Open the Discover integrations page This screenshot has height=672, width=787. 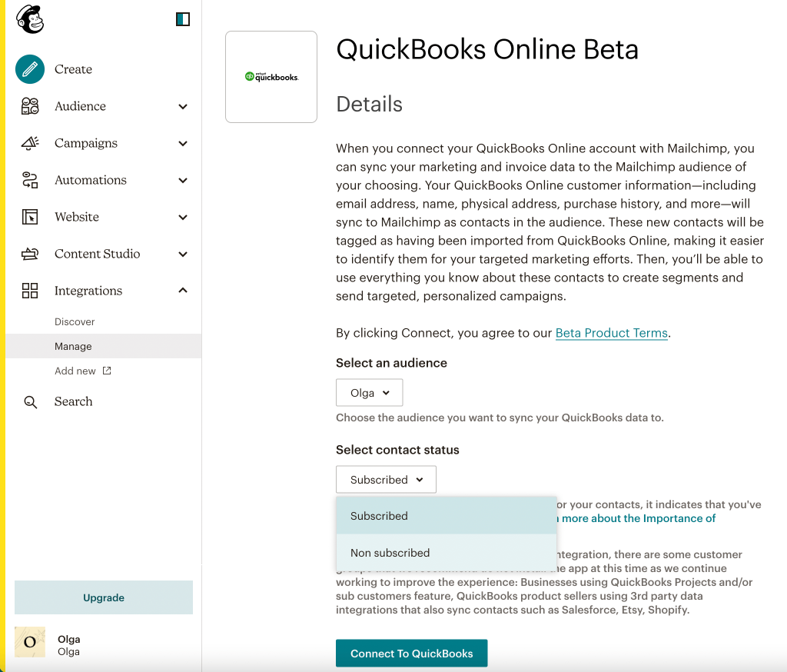pyautogui.click(x=74, y=321)
